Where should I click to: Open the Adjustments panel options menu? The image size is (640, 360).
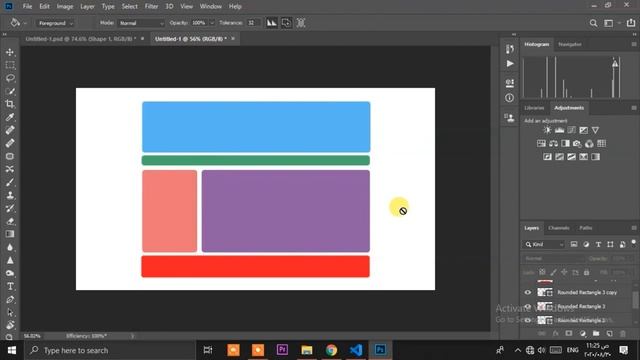(x=633, y=108)
